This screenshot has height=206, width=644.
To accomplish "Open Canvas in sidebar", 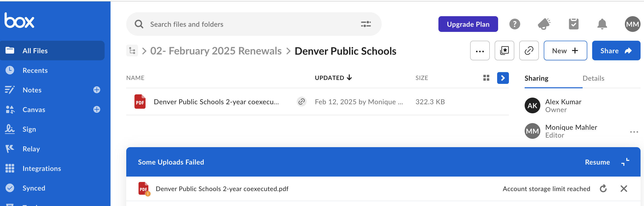I will pyautogui.click(x=34, y=110).
